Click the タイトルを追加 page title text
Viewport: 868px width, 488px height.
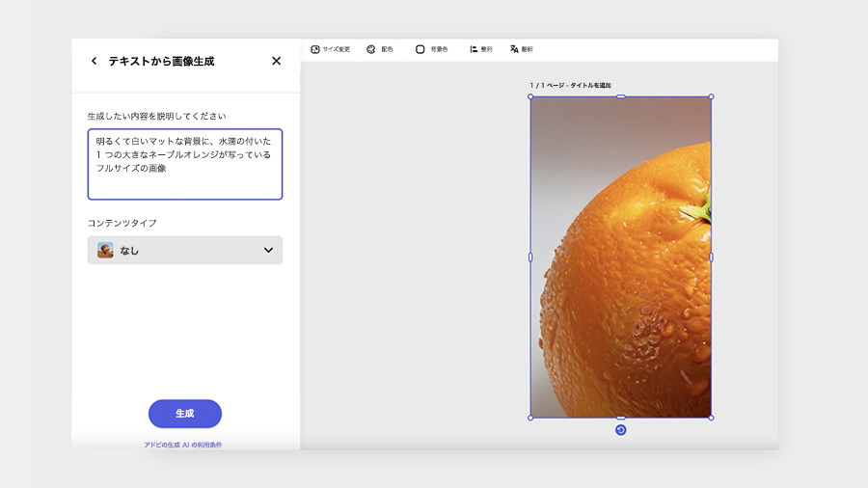pos(590,85)
